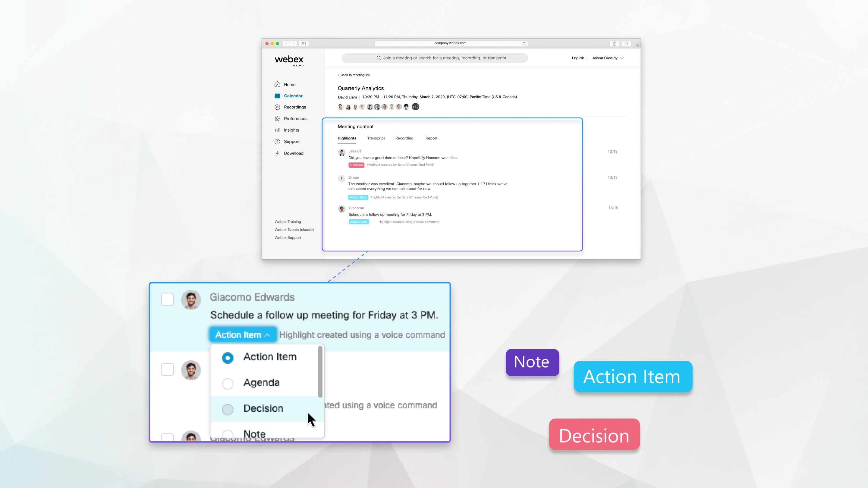Switch to the Report tab
This screenshot has width=868, height=488.
coord(431,138)
